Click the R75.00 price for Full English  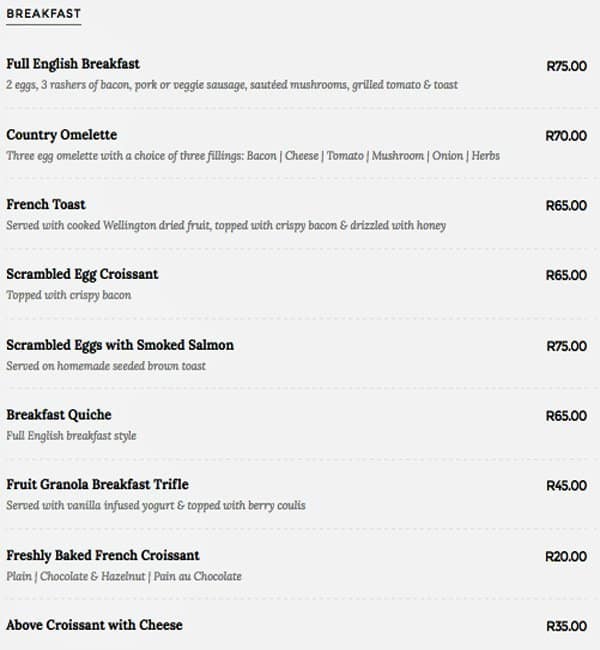coord(566,66)
